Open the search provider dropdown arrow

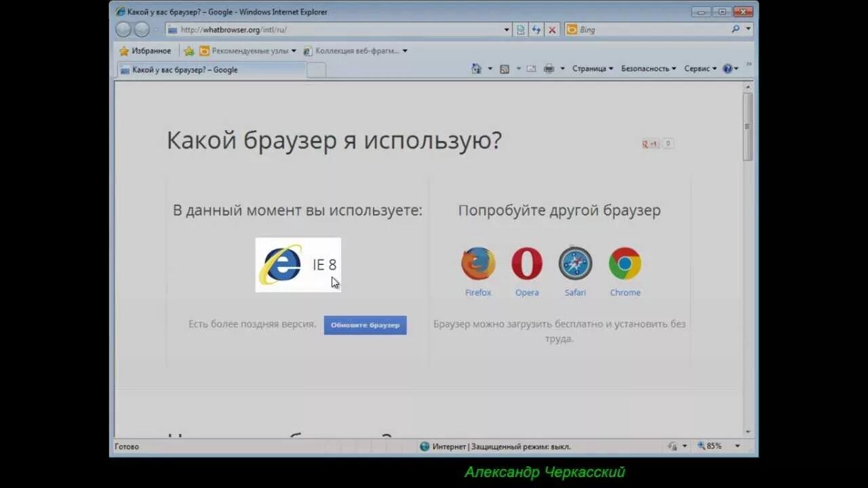(x=749, y=29)
